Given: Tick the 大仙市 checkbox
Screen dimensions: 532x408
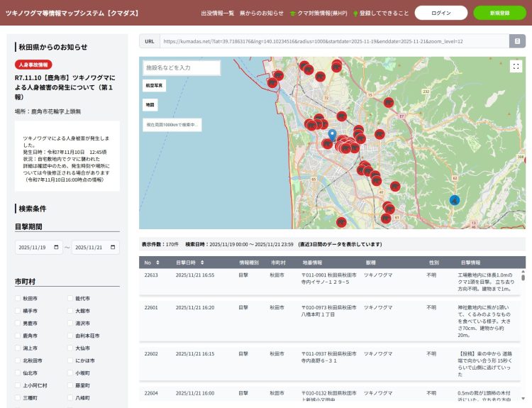Looking at the screenshot, I should (x=71, y=348).
